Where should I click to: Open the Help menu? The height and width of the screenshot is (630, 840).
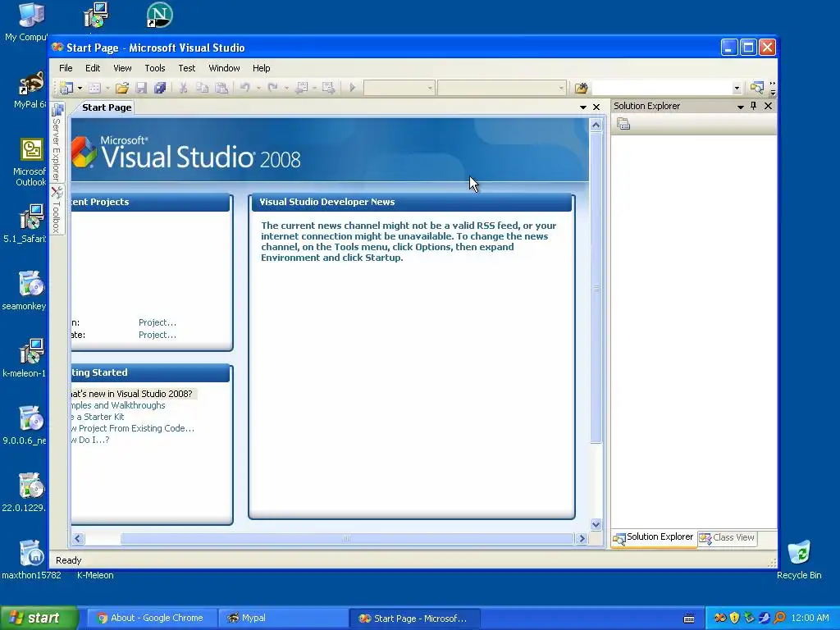coord(262,68)
